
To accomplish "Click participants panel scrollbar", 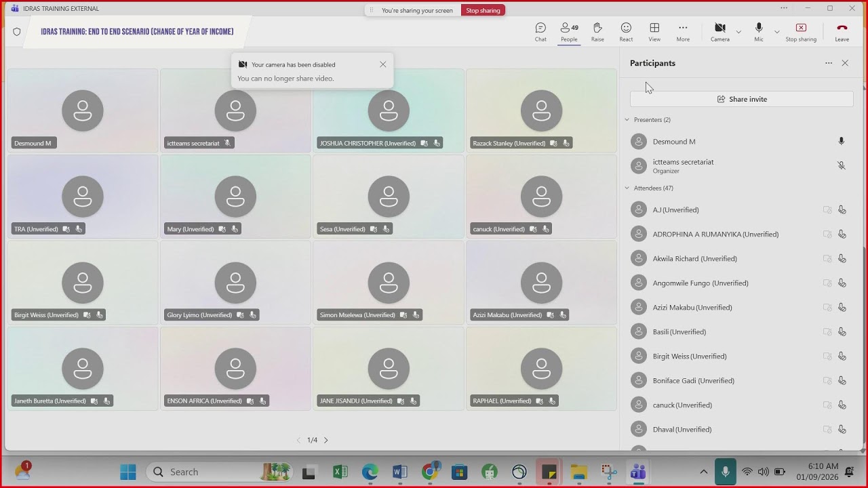I will (863, 347).
